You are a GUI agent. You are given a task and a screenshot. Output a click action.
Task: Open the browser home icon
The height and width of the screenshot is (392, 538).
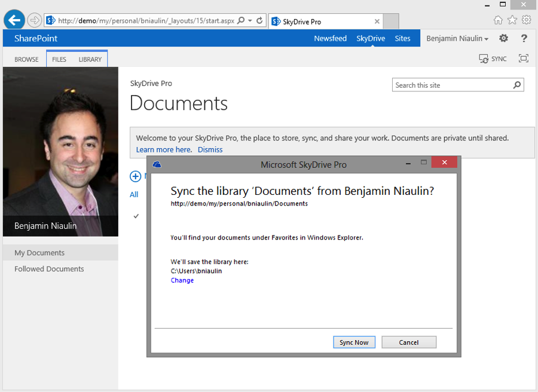click(x=498, y=20)
